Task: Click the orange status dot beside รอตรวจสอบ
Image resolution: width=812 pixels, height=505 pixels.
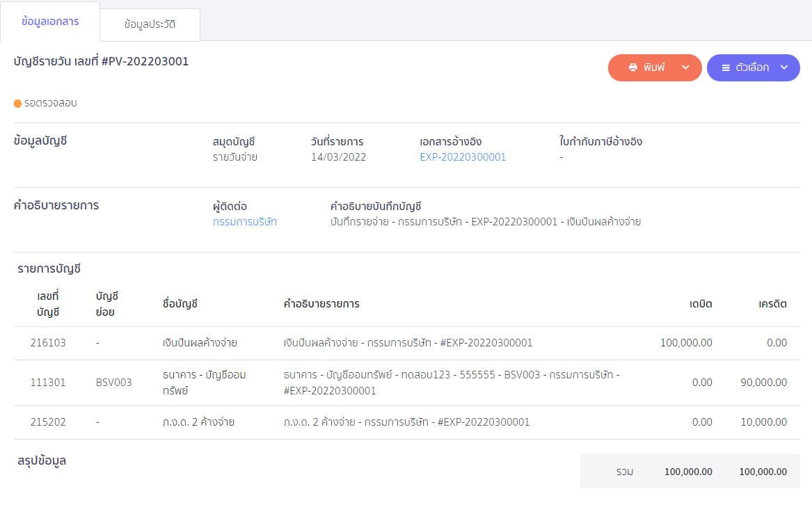Action: coord(17,104)
